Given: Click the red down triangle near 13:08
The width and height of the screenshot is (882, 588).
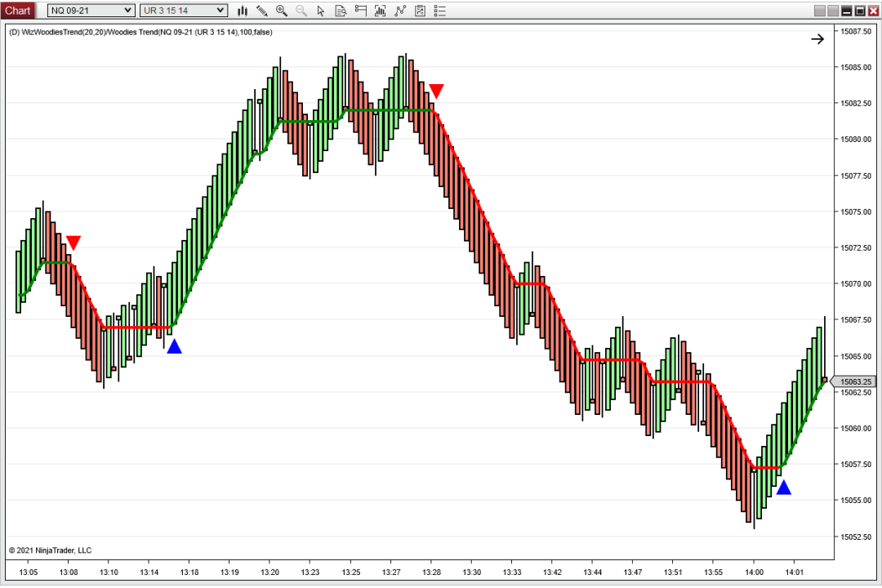Looking at the screenshot, I should 73,243.
